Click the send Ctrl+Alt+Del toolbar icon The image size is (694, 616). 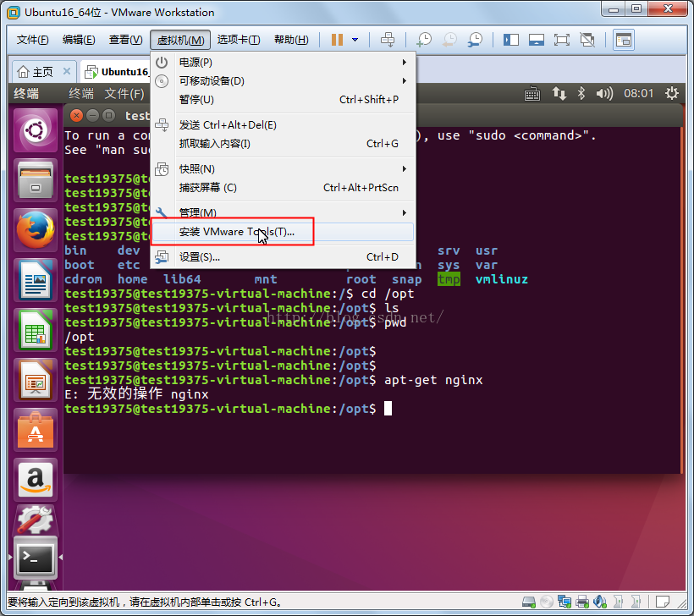(x=388, y=40)
